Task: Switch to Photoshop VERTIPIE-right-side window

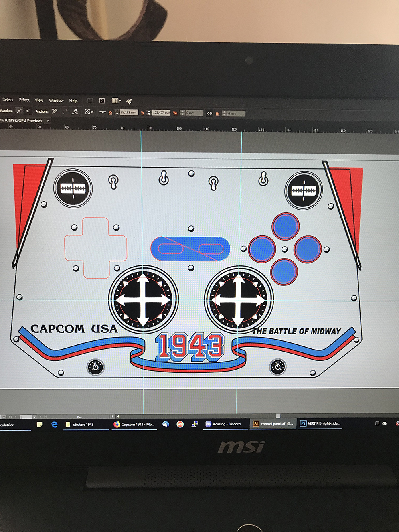Action: click(320, 423)
